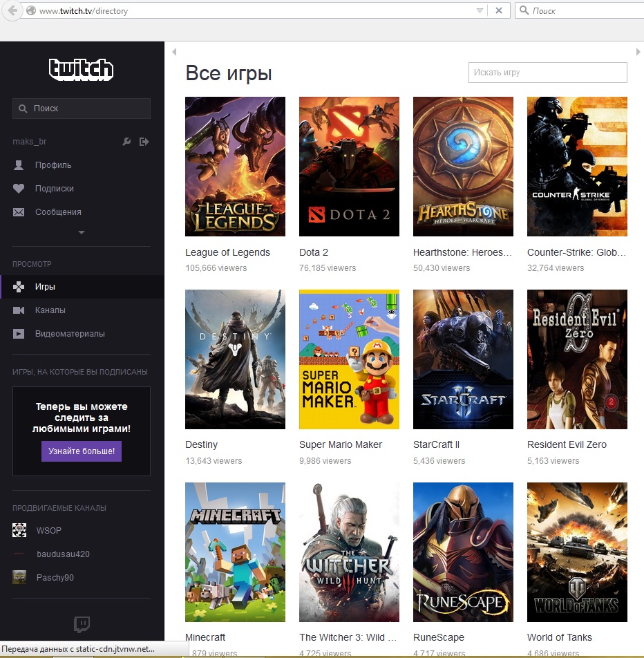Click the browser search magnifier icon
This screenshot has height=658, width=644.
click(x=524, y=10)
